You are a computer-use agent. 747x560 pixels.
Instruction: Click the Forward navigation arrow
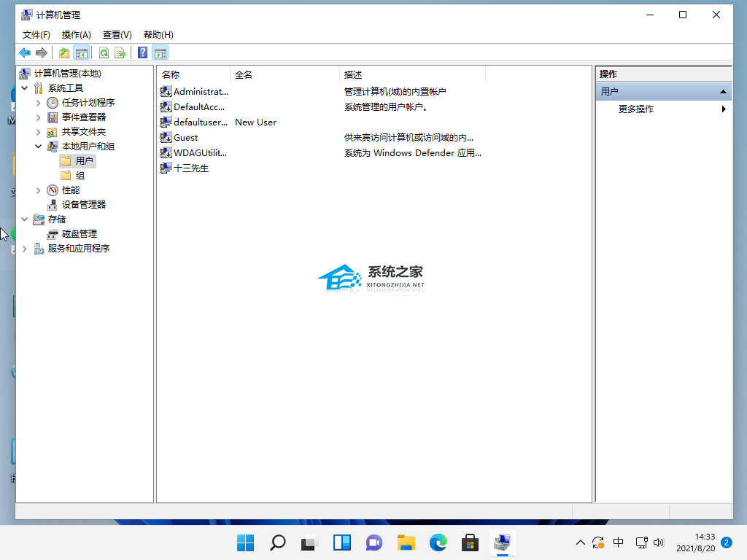click(42, 52)
